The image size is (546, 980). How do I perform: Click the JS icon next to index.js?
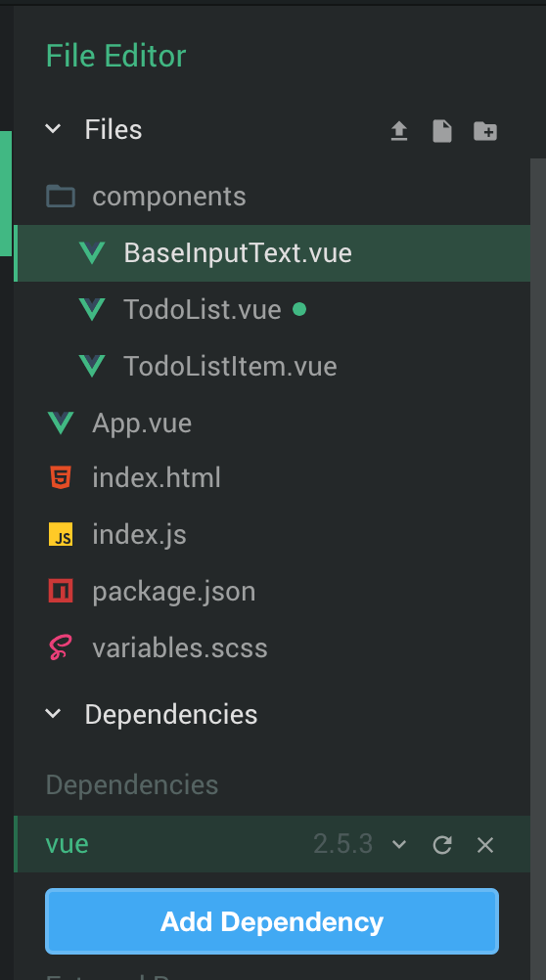tap(61, 534)
